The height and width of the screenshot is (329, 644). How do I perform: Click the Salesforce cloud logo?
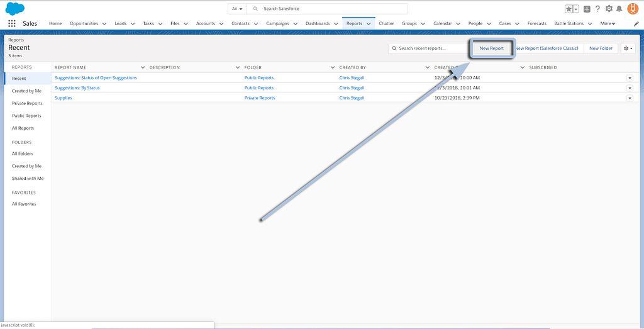coord(14,9)
